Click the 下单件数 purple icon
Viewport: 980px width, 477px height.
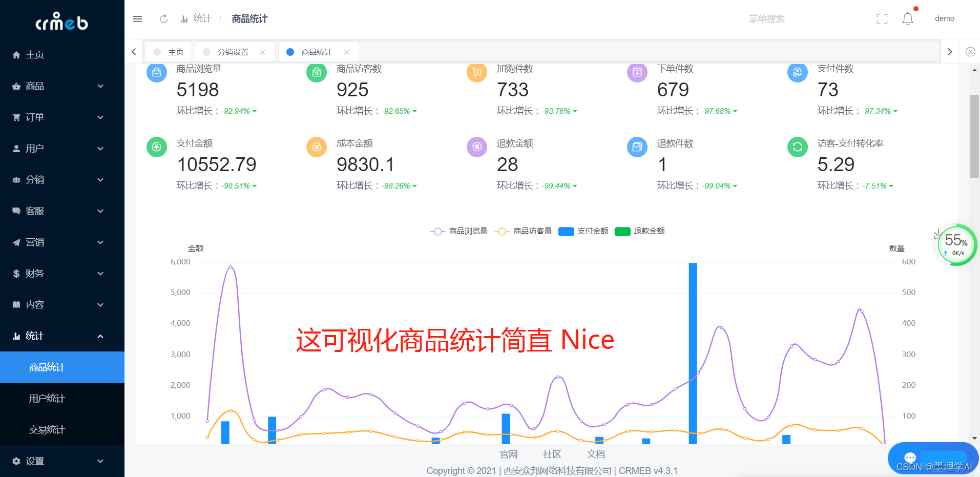click(637, 72)
